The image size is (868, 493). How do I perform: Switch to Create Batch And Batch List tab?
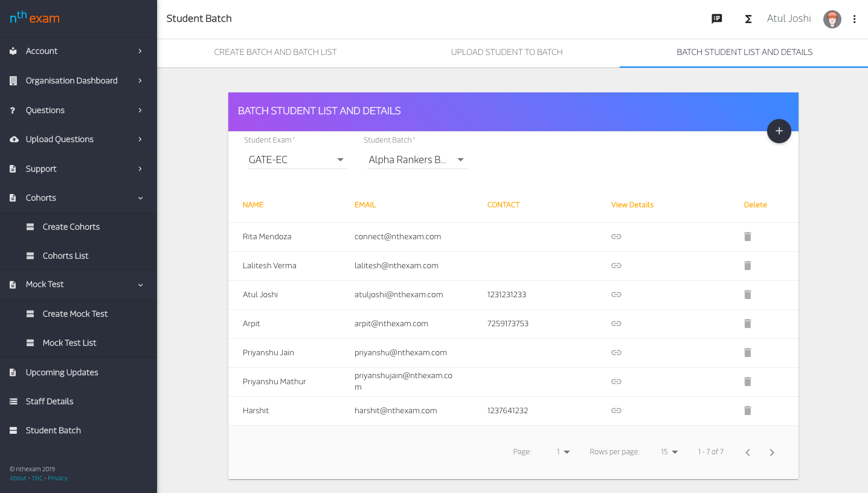275,52
